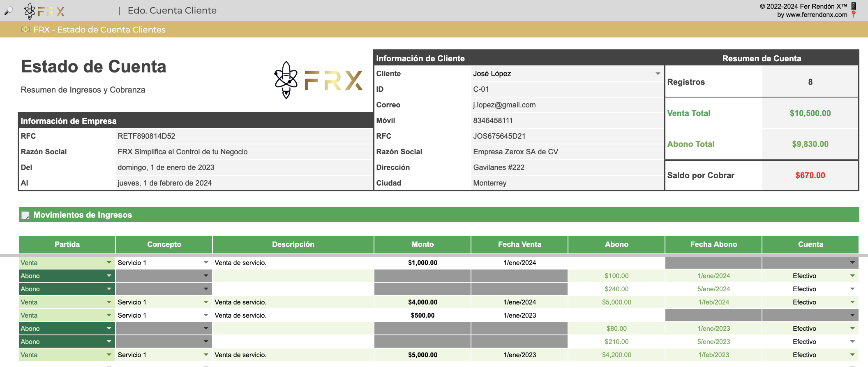Select the email cell j.lopez@gmail.com
This screenshot has height=367, width=868.
pos(568,105)
